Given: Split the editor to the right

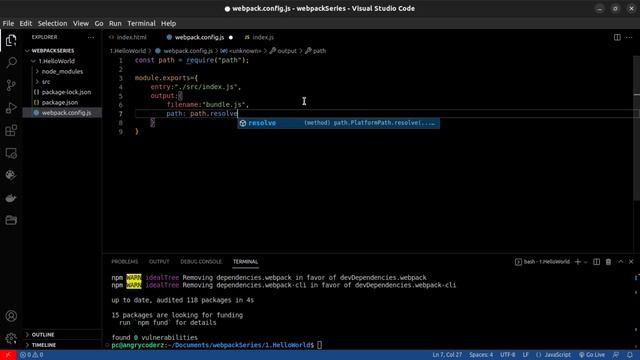Looking at the screenshot, I should click(x=617, y=37).
